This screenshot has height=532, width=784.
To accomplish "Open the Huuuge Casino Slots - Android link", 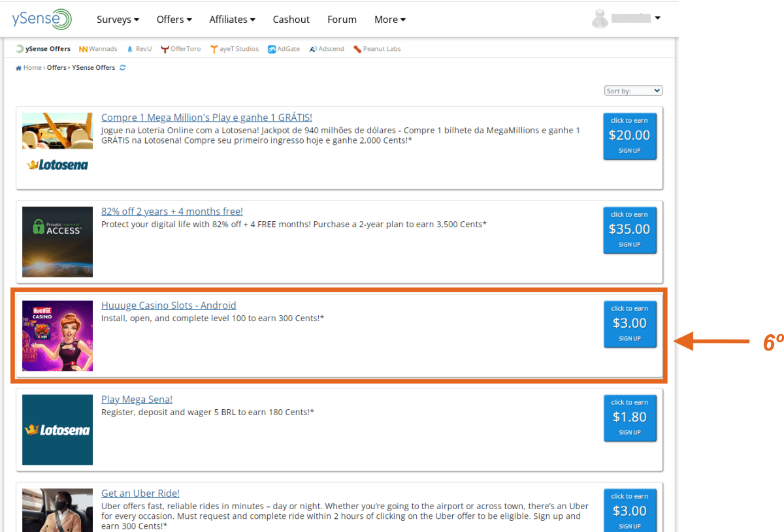I will [169, 305].
